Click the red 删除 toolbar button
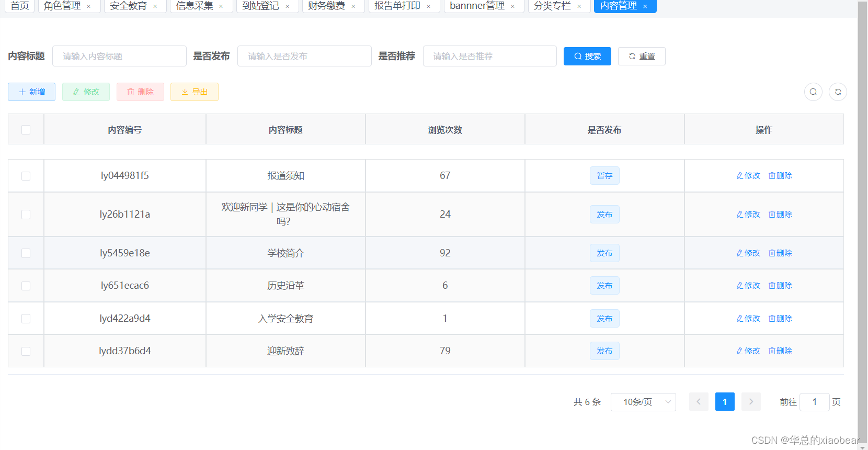The height and width of the screenshot is (450, 868). (x=140, y=92)
